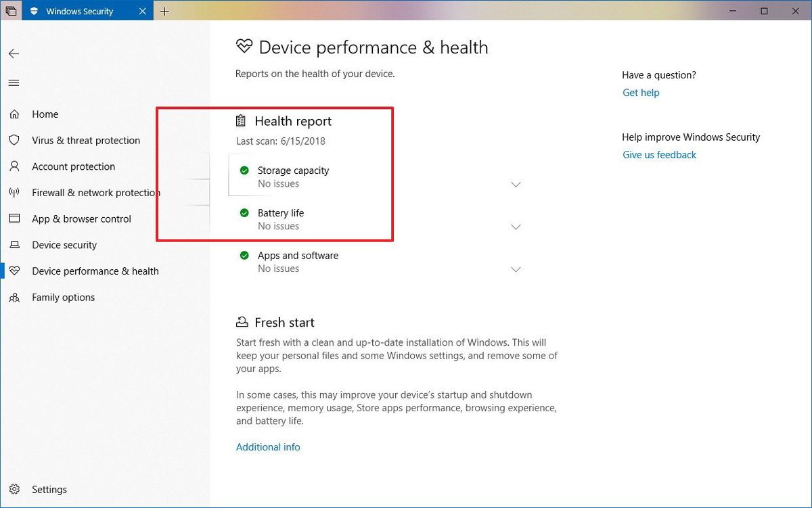812x508 pixels.
Task: Click the Home icon in sidebar
Action: (14, 114)
